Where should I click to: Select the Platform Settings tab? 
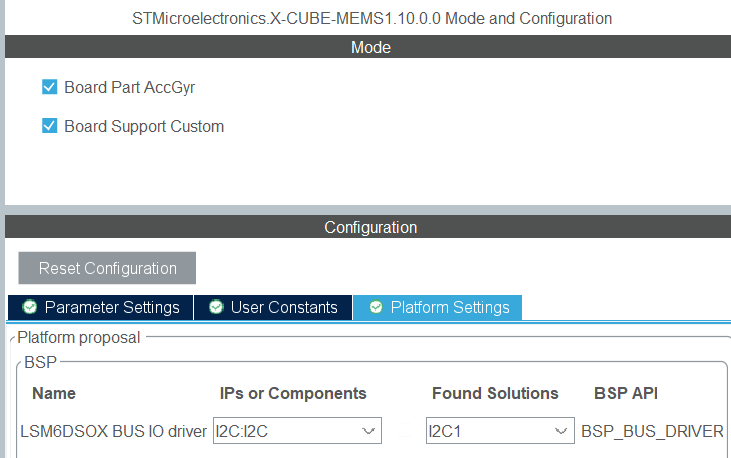(438, 307)
